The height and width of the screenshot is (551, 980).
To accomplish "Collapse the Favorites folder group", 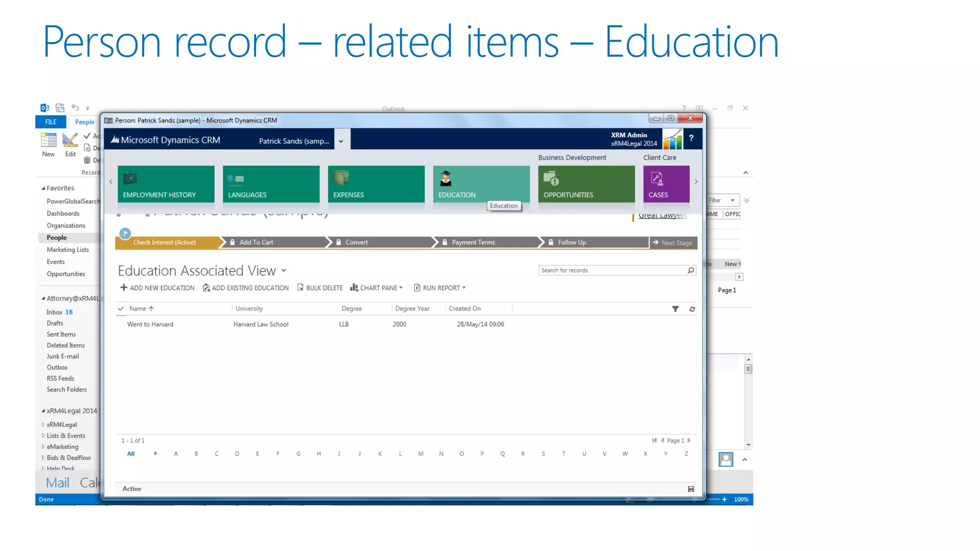I will [x=43, y=188].
